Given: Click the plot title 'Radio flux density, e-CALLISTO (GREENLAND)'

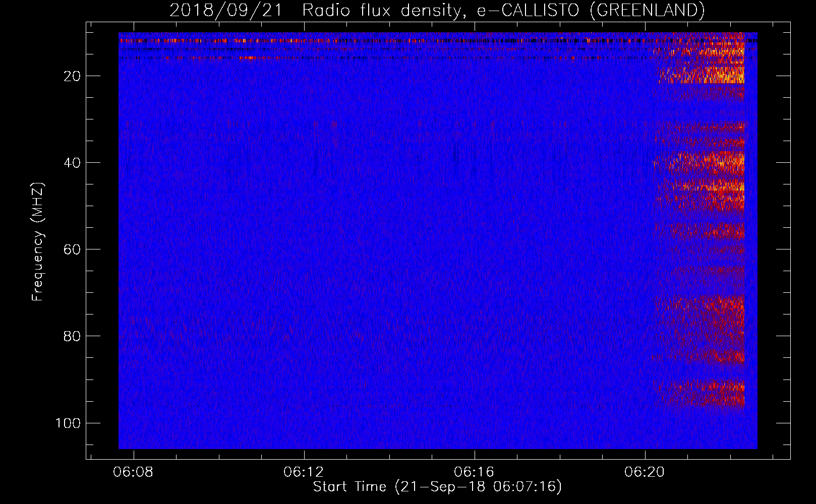Looking at the screenshot, I should tap(503, 10).
